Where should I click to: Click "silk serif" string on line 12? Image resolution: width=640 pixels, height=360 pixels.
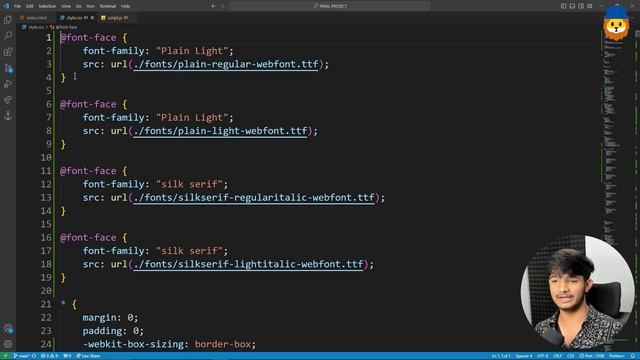189,184
